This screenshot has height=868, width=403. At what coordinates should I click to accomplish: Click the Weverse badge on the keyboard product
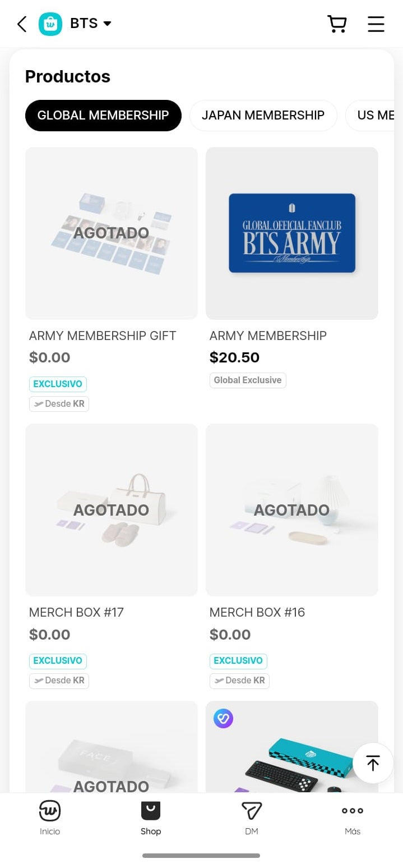(x=223, y=719)
